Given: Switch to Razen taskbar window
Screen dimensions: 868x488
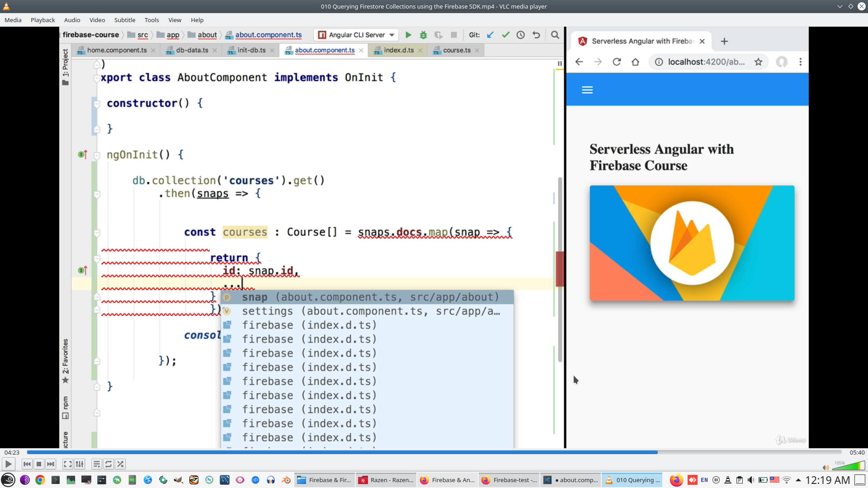Looking at the screenshot, I should click(387, 480).
